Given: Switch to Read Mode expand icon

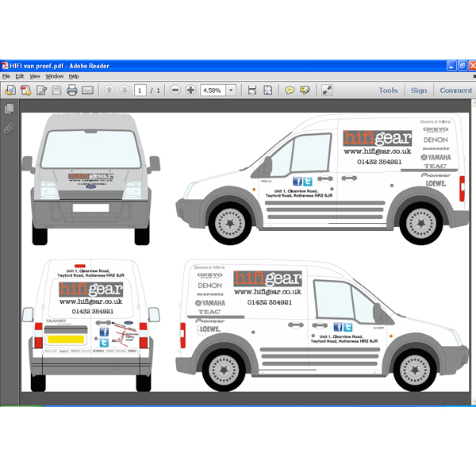Looking at the screenshot, I should point(327,90).
